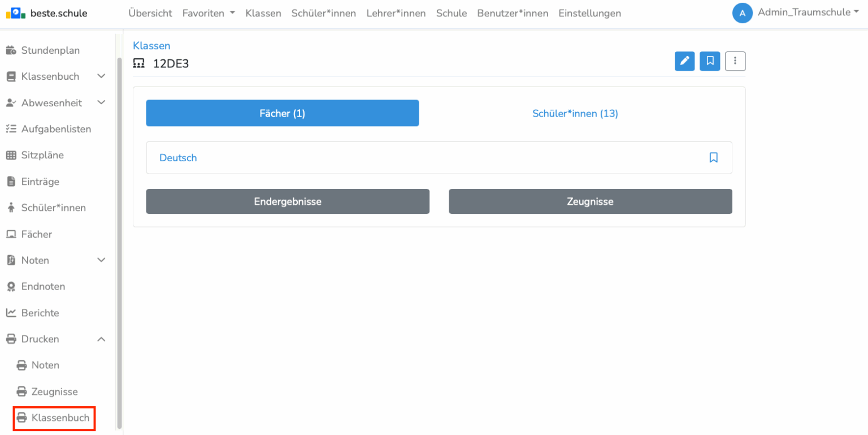Expand the Klassenbuch sidebar section
Image resolution: width=868 pixels, height=435 pixels.
point(101,76)
